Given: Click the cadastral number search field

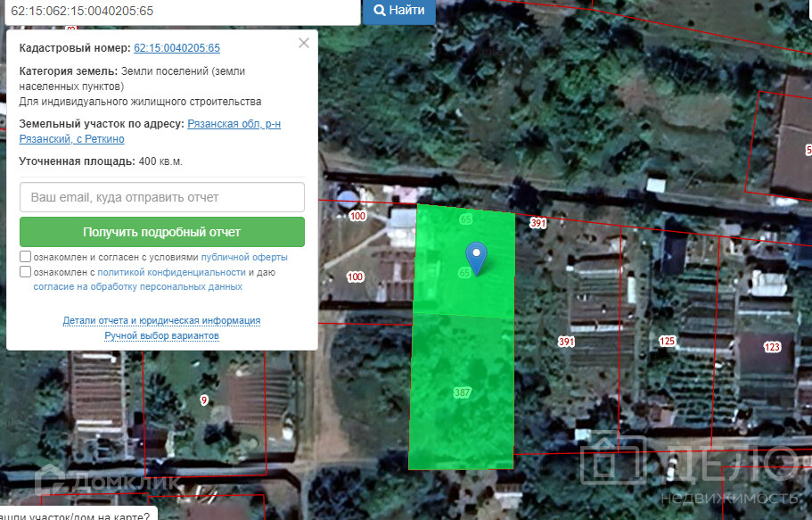Looking at the screenshot, I should pos(183,12).
